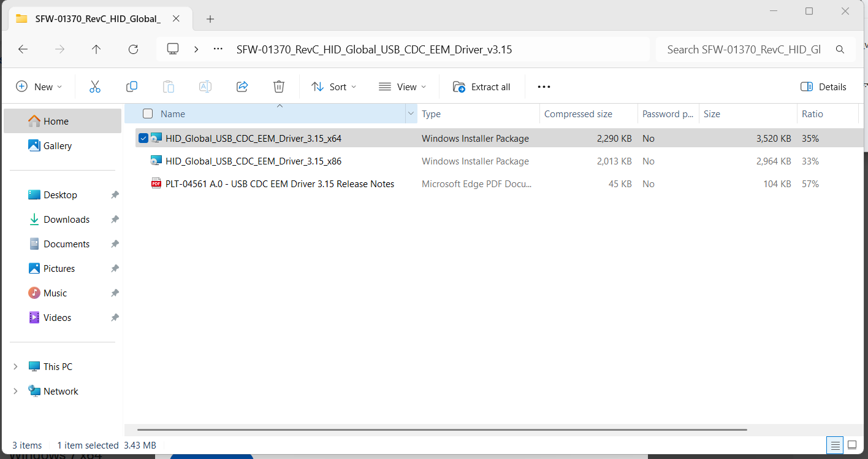Open the New dropdown menu
868x459 pixels.
[x=39, y=87]
